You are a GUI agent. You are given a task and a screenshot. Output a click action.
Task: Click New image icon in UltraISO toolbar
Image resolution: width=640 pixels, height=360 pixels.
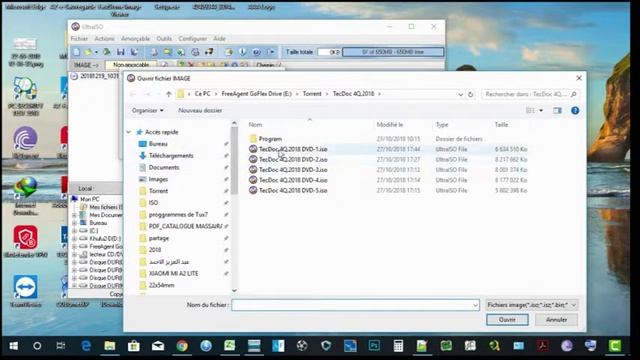76,52
